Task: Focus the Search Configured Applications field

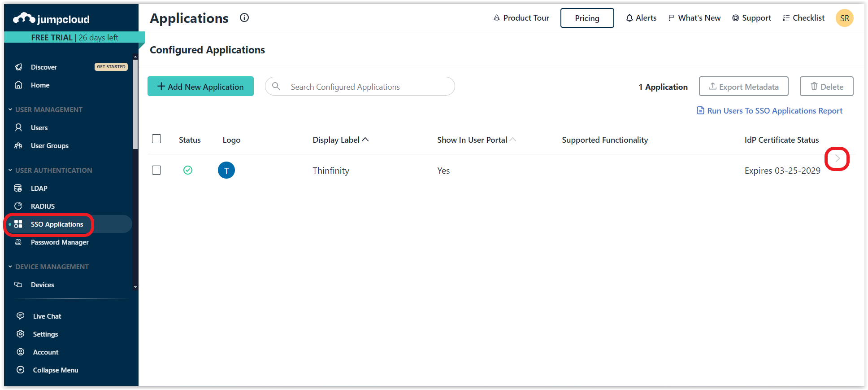Action: [360, 86]
